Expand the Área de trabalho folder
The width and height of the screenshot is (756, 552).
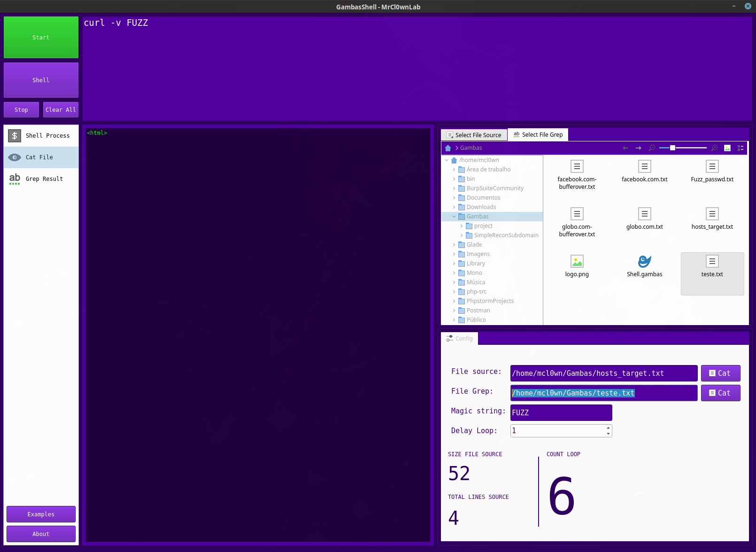pyautogui.click(x=454, y=170)
